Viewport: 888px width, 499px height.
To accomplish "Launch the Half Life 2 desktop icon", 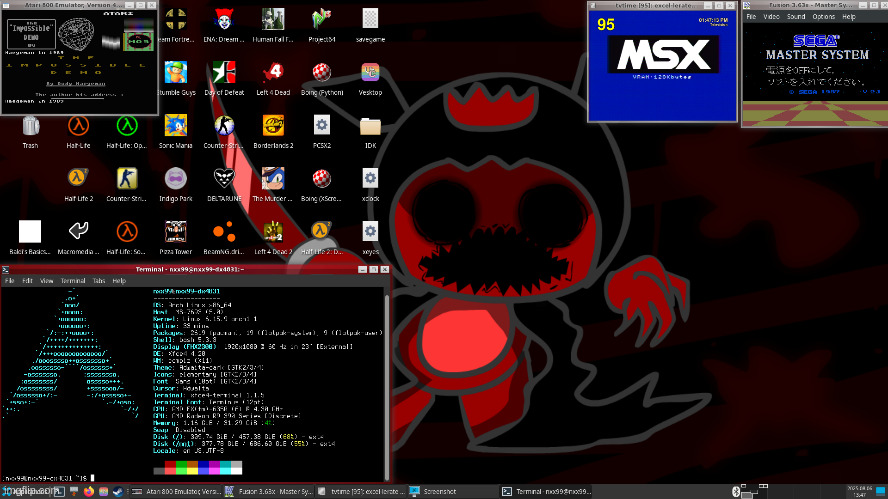I will coord(78,179).
